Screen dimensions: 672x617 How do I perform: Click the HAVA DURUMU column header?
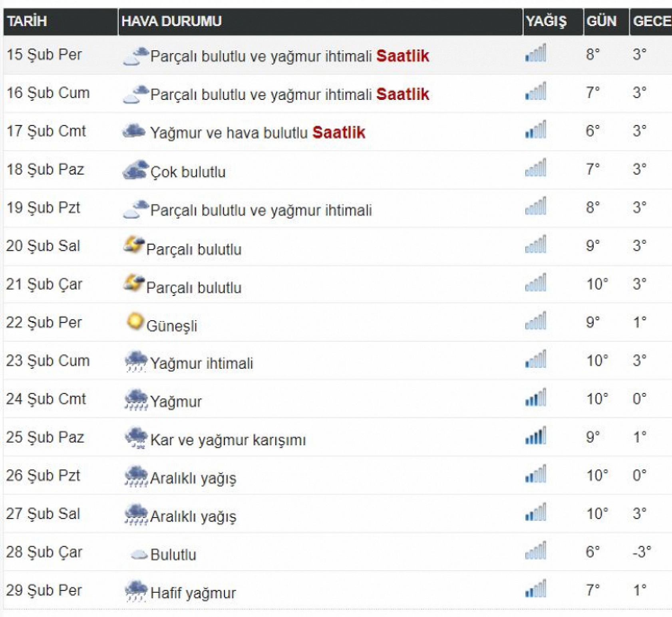171,21
